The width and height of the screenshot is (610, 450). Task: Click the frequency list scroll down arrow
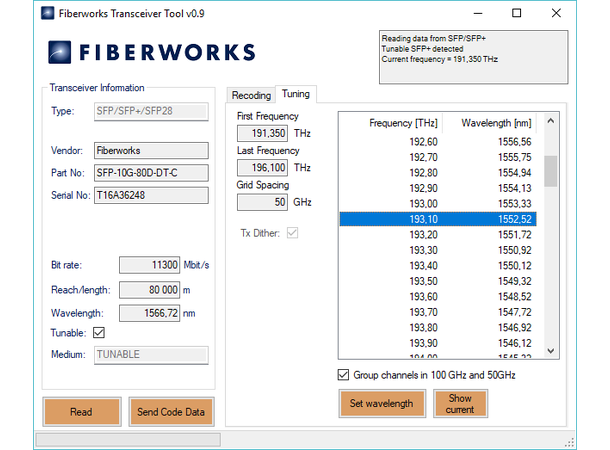point(550,351)
